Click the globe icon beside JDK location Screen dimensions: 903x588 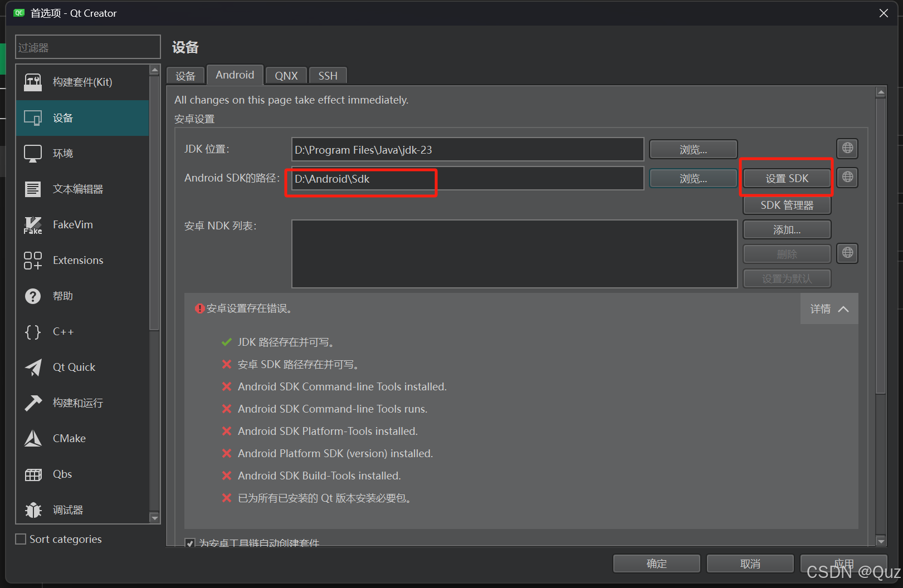847,148
